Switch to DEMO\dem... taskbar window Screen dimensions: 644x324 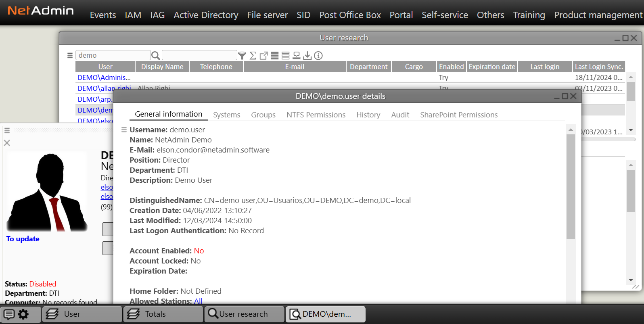(x=326, y=314)
